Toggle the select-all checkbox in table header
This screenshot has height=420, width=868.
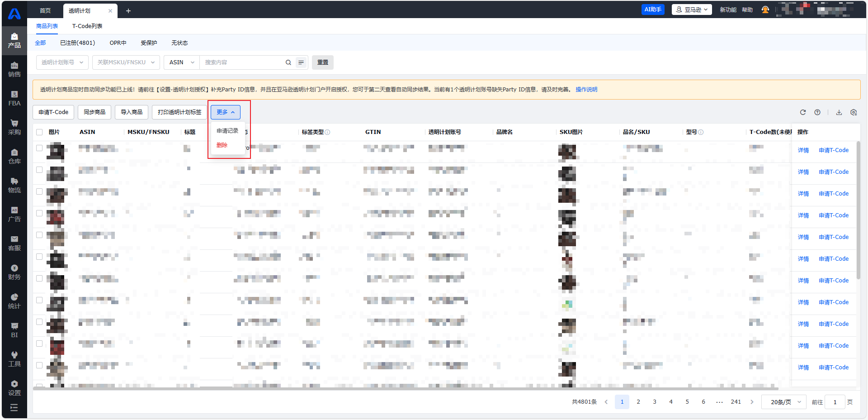click(x=39, y=132)
